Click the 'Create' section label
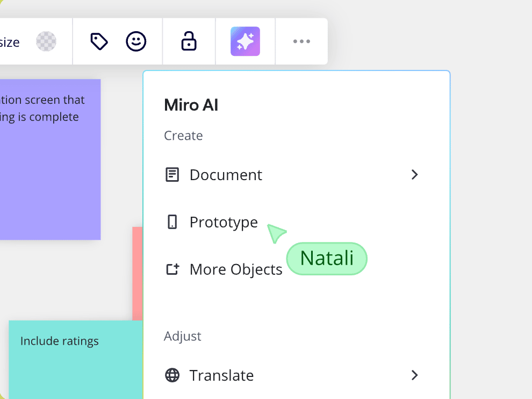The height and width of the screenshot is (399, 532). (x=183, y=136)
